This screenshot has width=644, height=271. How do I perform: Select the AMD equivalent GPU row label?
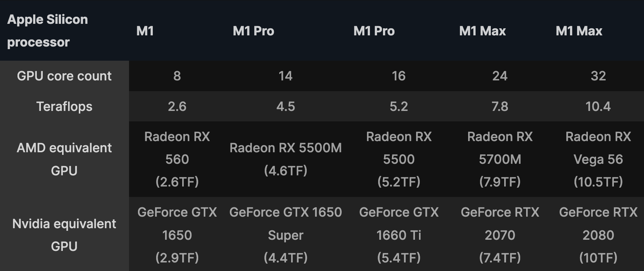tap(64, 159)
